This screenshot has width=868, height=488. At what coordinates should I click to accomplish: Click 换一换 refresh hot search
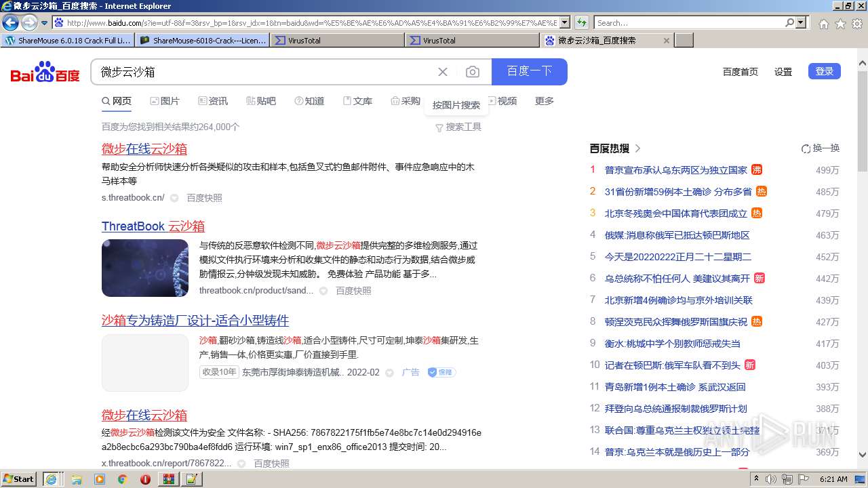click(x=821, y=148)
